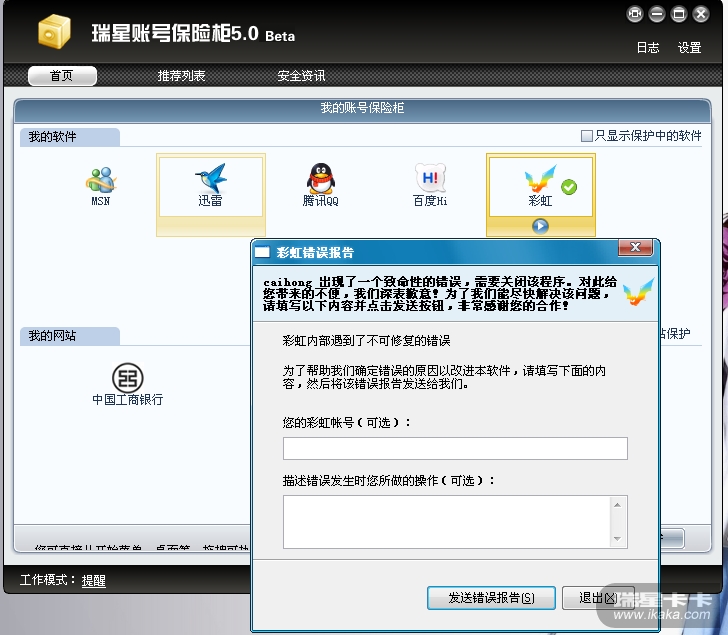The height and width of the screenshot is (635, 728).
Task: Click the 工作模式 label
Action: (48, 580)
